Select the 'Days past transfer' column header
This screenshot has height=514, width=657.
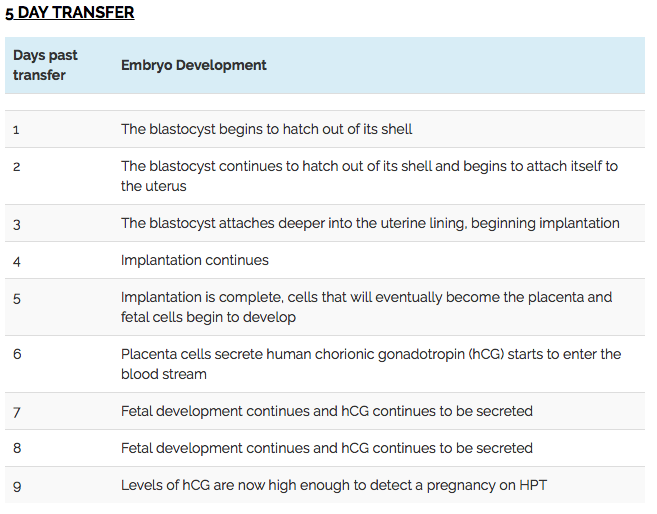point(45,65)
